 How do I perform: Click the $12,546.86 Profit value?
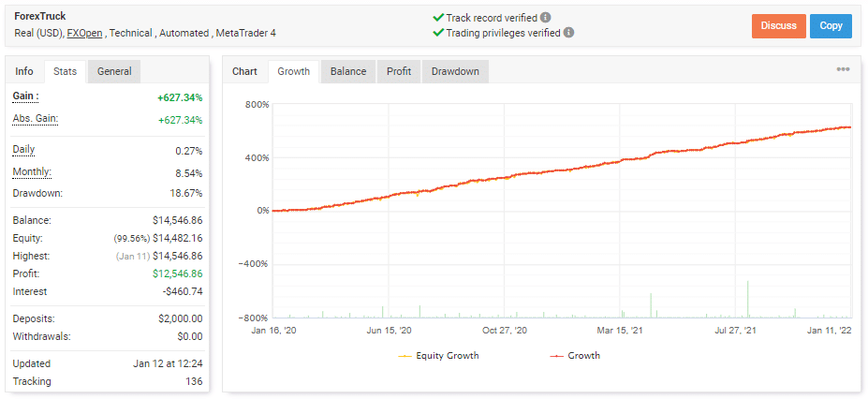click(x=178, y=273)
